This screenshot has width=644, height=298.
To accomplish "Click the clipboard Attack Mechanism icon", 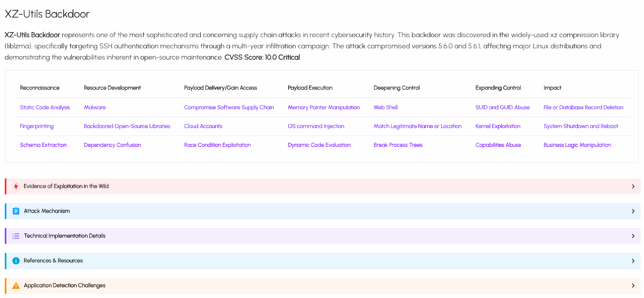I will 16,211.
